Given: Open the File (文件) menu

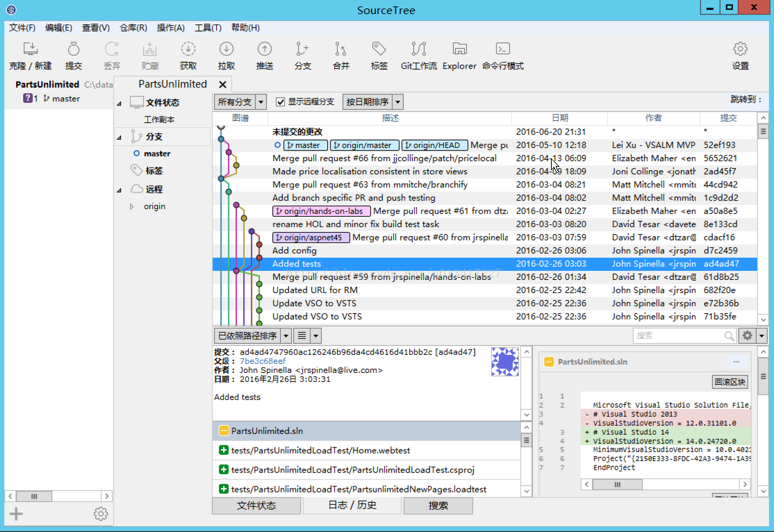Looking at the screenshot, I should (22, 28).
